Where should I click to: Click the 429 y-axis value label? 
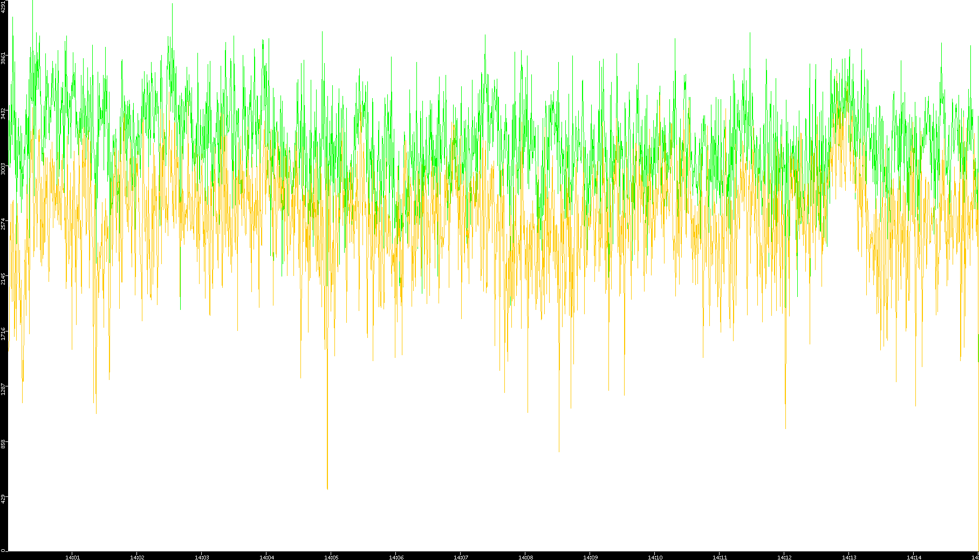coord(4,498)
